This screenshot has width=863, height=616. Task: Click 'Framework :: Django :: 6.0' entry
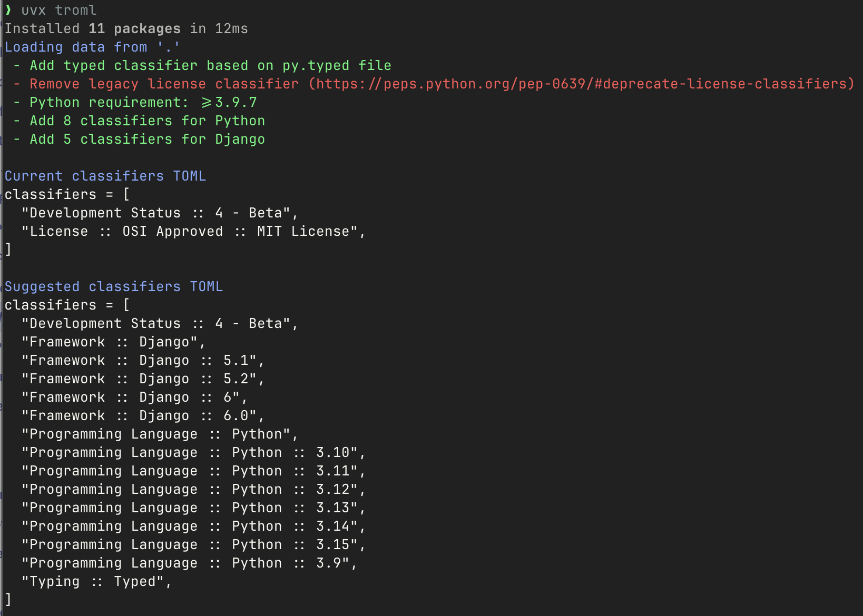(142, 415)
